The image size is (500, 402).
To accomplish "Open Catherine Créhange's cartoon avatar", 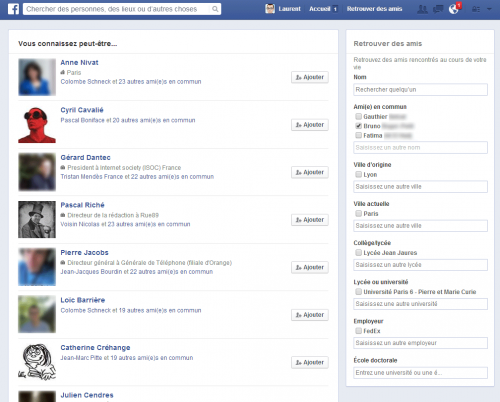I will point(37,362).
